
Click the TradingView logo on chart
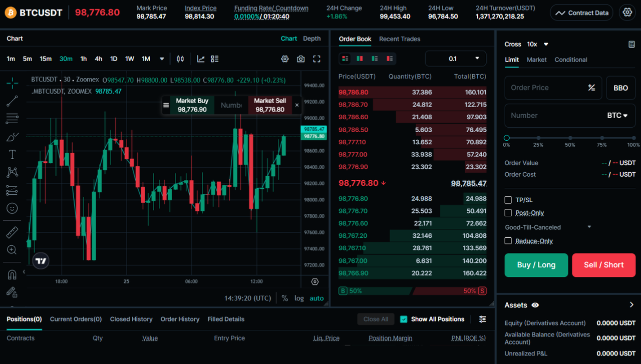pyautogui.click(x=41, y=260)
